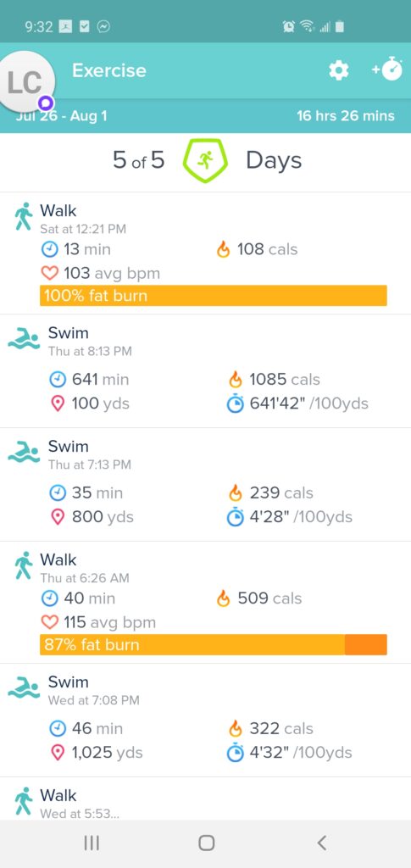The width and height of the screenshot is (411, 868).
Task: Tap the Jul 26 - Aug 1 date range
Action: (61, 116)
